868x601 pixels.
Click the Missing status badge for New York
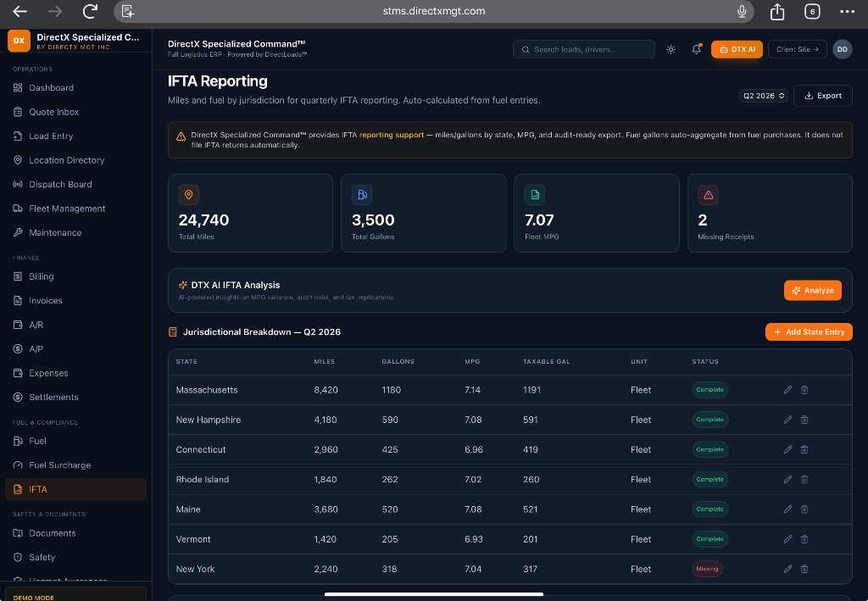707,569
